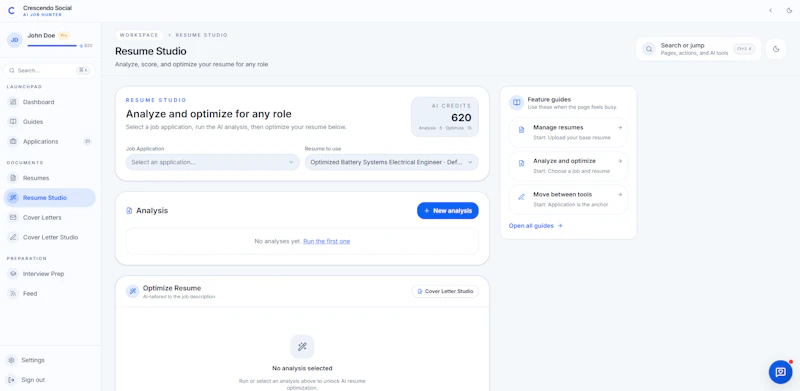Click the Cover Letters envelope icon
800x391 pixels.
[13, 217]
